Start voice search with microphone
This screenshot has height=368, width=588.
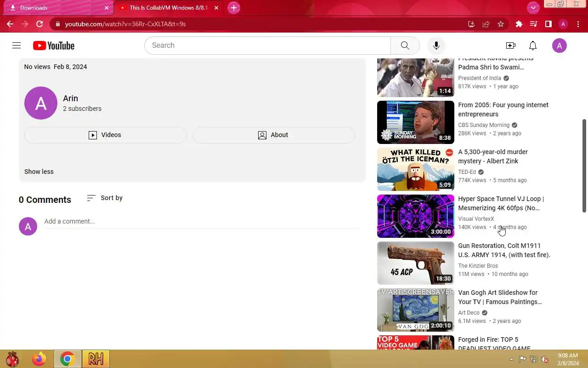coord(436,46)
